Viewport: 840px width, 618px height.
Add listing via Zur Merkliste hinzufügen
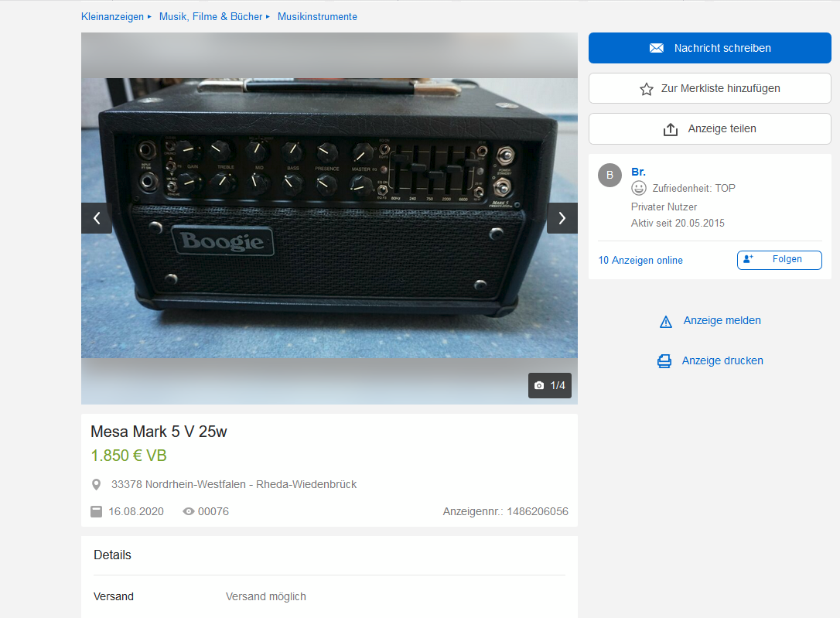(x=710, y=88)
